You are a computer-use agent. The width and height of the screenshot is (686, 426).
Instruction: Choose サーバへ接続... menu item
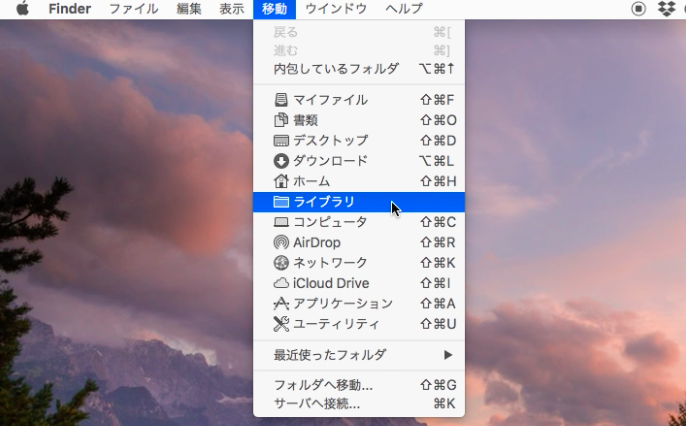[x=359, y=404]
